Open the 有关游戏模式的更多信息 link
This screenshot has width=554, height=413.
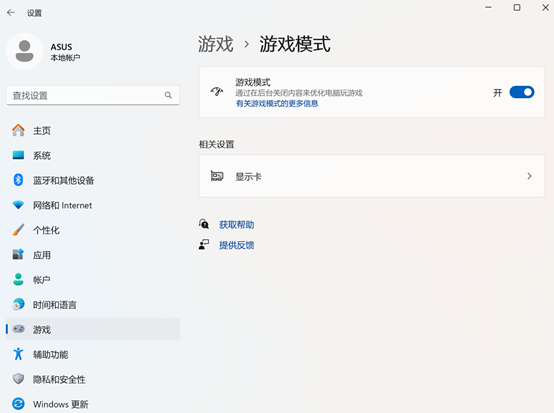point(277,104)
